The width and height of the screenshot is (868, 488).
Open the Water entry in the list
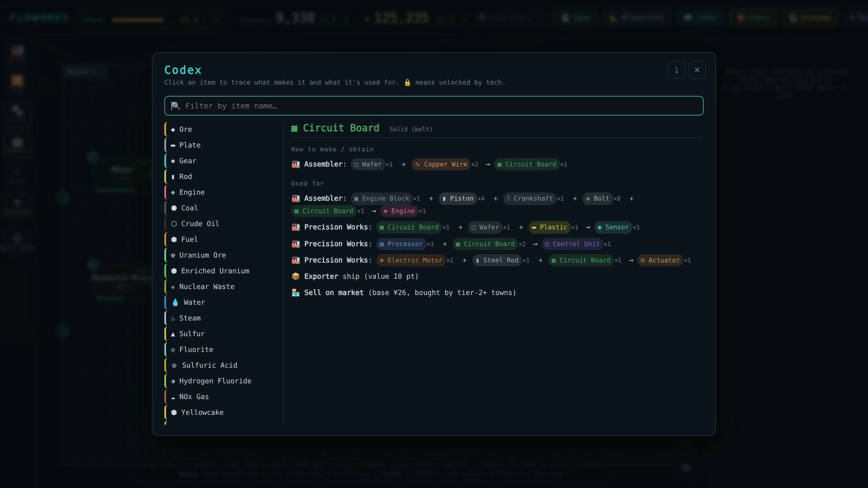tap(223, 302)
